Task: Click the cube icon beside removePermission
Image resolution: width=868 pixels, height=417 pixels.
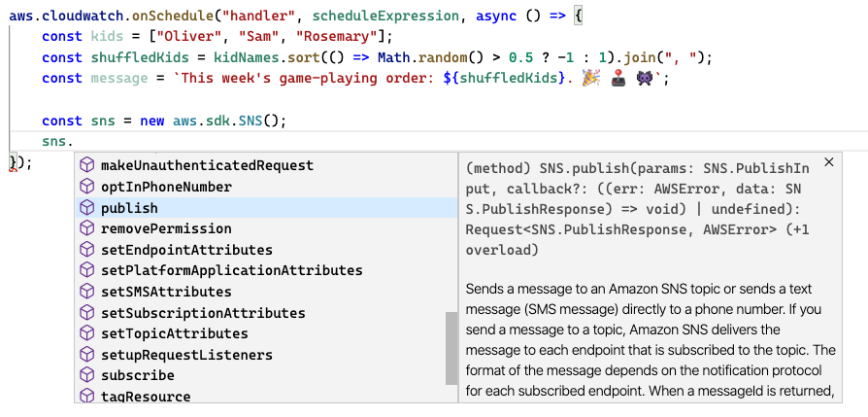Action: tap(87, 228)
